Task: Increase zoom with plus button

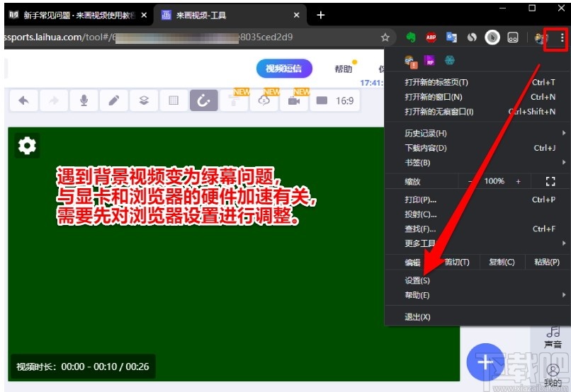Action: [518, 181]
